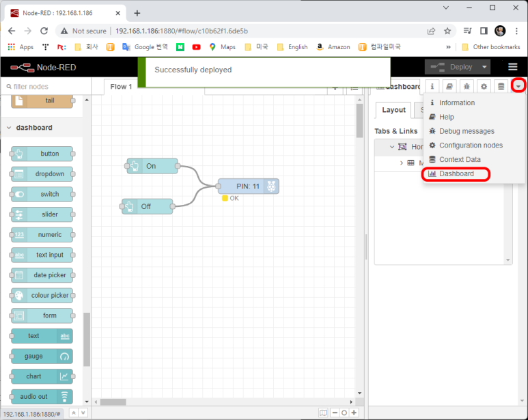Switch to the Layout tab
The image size is (528, 420).
pos(393,110)
